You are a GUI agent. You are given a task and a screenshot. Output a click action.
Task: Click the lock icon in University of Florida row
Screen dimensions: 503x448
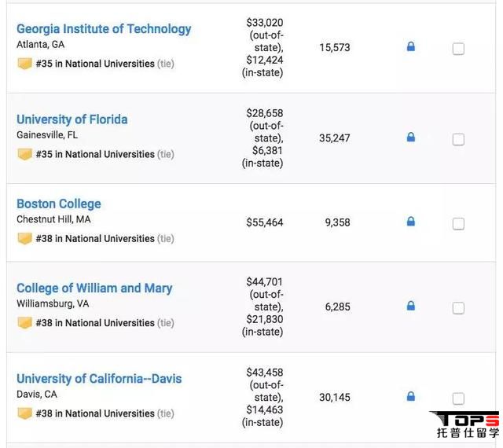coord(410,138)
